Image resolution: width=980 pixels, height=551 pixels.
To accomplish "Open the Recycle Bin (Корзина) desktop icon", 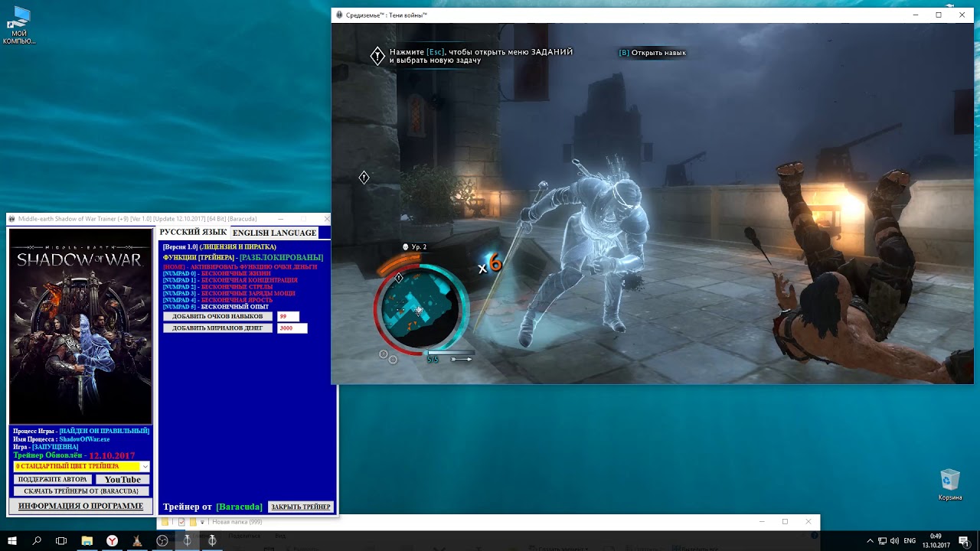I will pyautogui.click(x=950, y=485).
